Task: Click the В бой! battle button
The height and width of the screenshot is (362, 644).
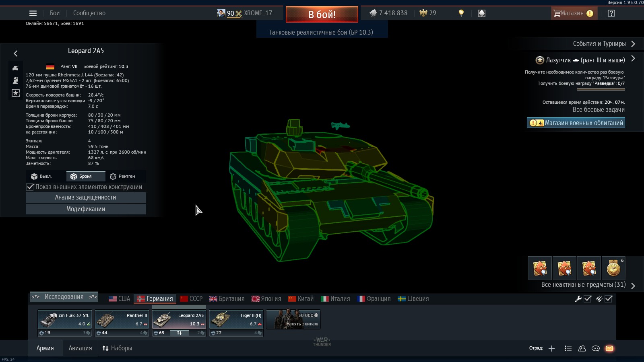Action: click(x=322, y=14)
